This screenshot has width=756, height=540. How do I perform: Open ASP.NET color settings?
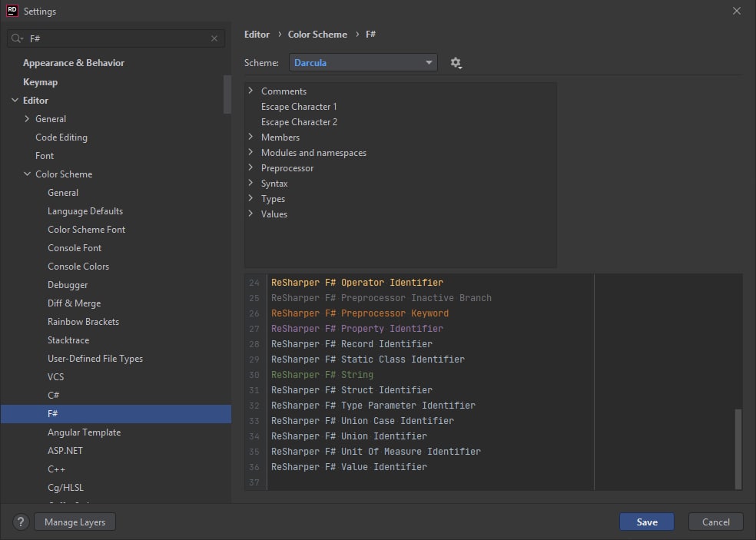(x=65, y=451)
